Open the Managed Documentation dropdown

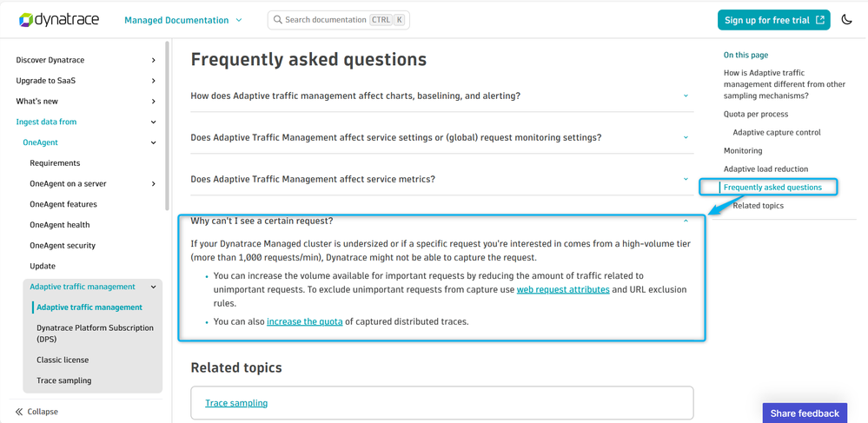183,20
